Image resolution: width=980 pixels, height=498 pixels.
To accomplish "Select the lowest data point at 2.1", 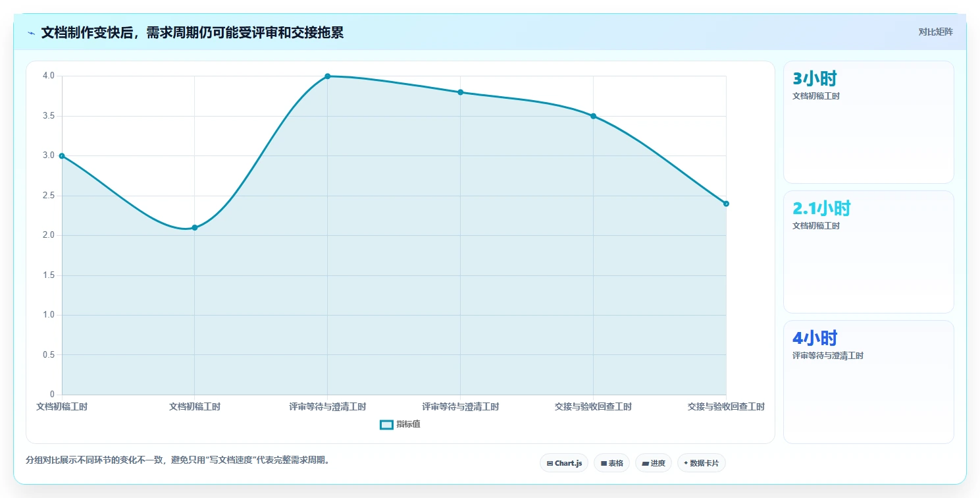I will tap(195, 228).
